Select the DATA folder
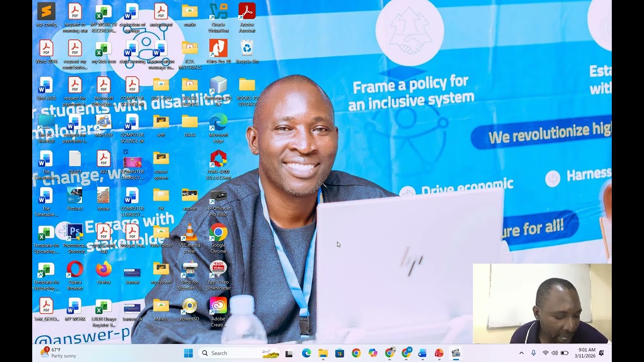Screen dimensions: 644x362 click(x=190, y=125)
